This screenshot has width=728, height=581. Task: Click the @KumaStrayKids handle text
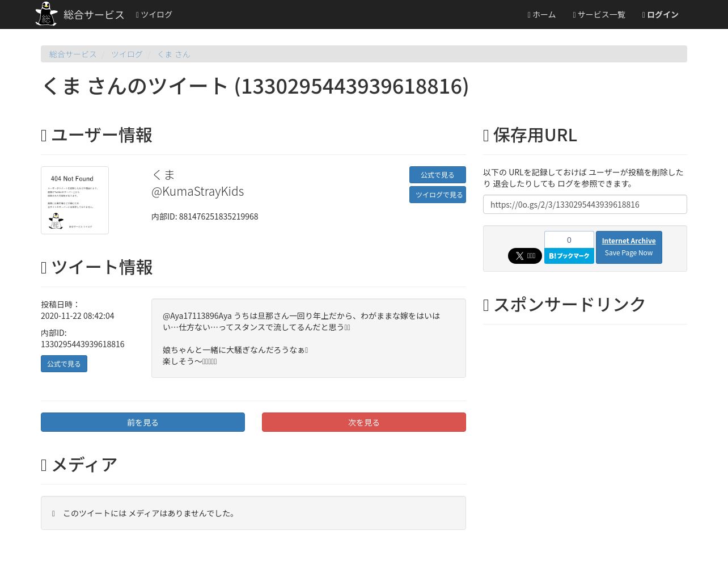(x=198, y=191)
